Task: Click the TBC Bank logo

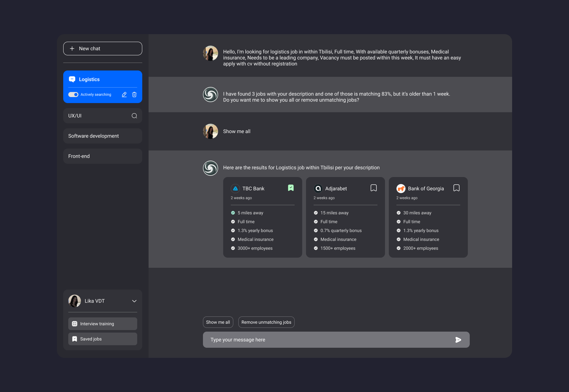Action: [x=235, y=188]
